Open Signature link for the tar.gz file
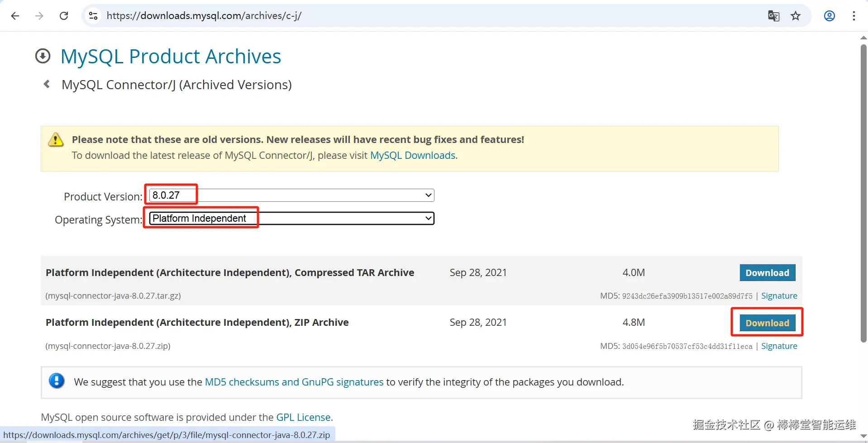The image size is (868, 443). [779, 296]
